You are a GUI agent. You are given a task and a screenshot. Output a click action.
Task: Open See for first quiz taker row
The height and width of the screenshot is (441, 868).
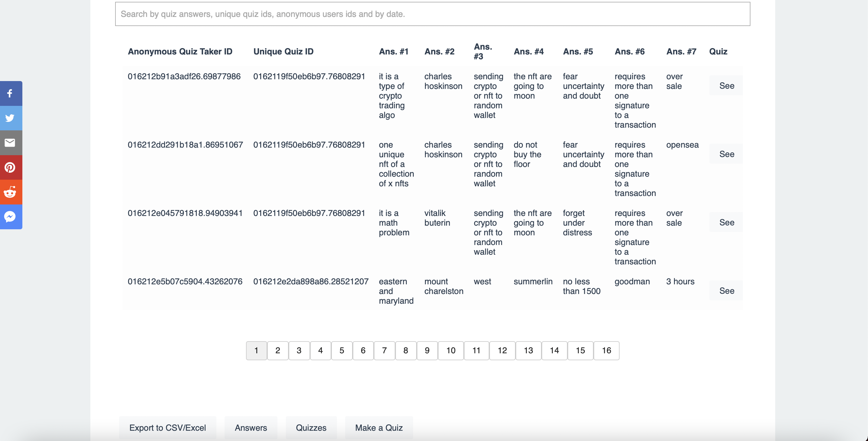tap(726, 86)
